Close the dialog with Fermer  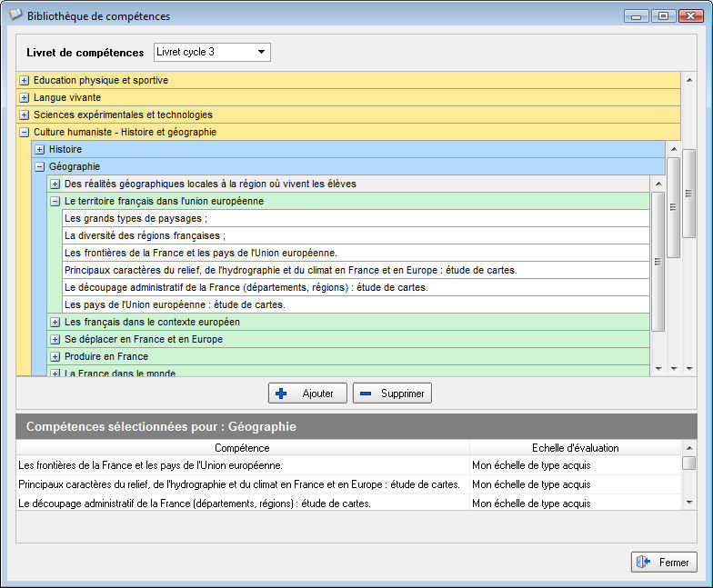(664, 562)
